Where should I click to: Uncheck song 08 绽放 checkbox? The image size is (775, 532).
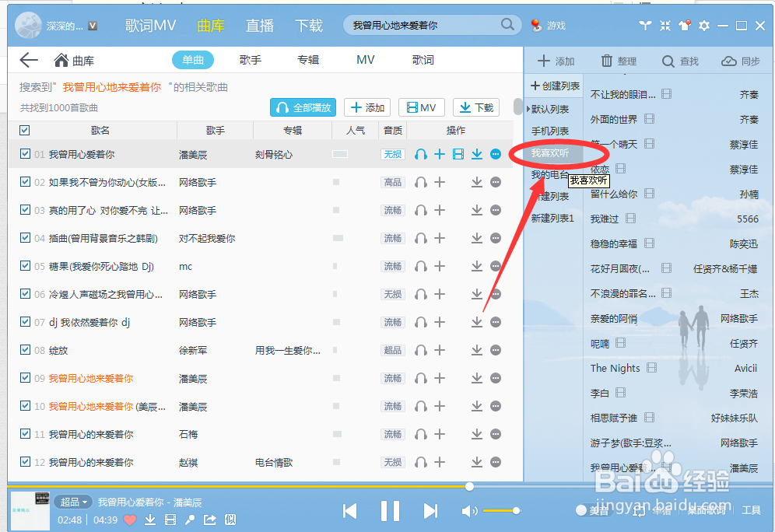(25, 350)
